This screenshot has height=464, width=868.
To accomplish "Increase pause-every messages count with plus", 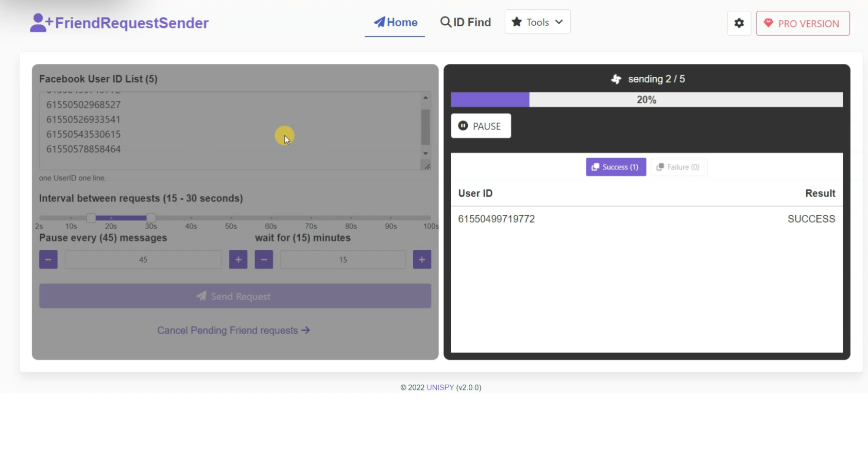I will 238,260.
